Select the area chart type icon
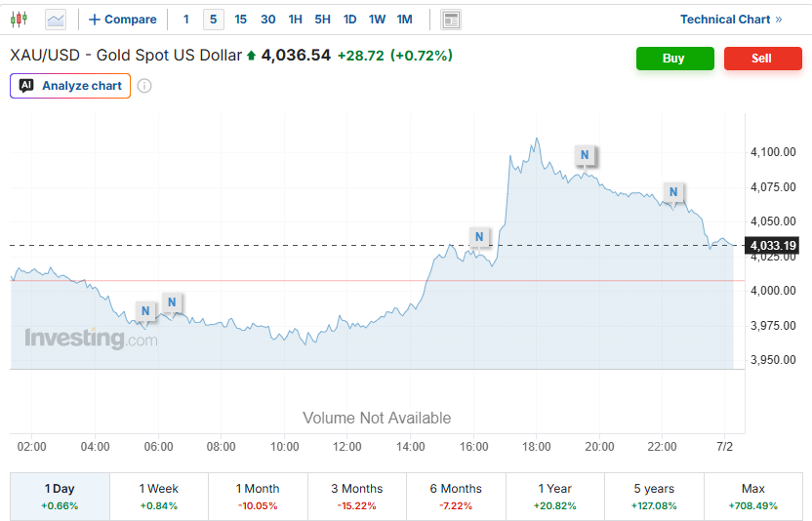This screenshot has height=521, width=812. pyautogui.click(x=56, y=20)
